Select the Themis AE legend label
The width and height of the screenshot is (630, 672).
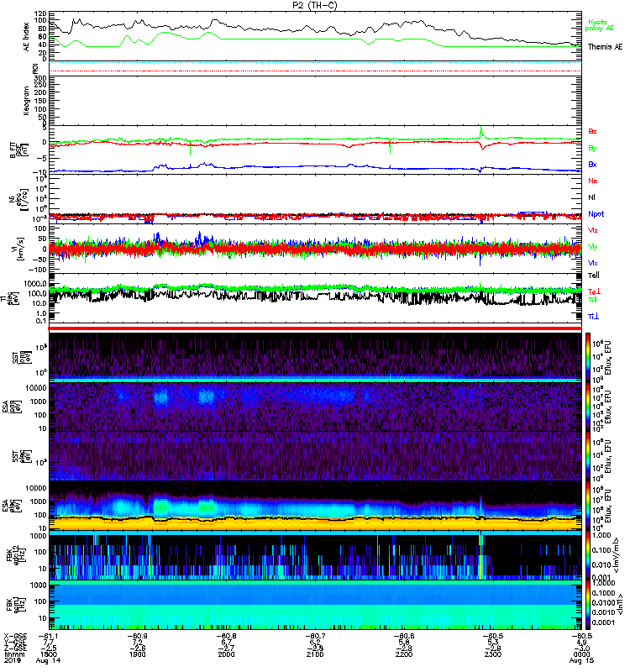(x=605, y=47)
